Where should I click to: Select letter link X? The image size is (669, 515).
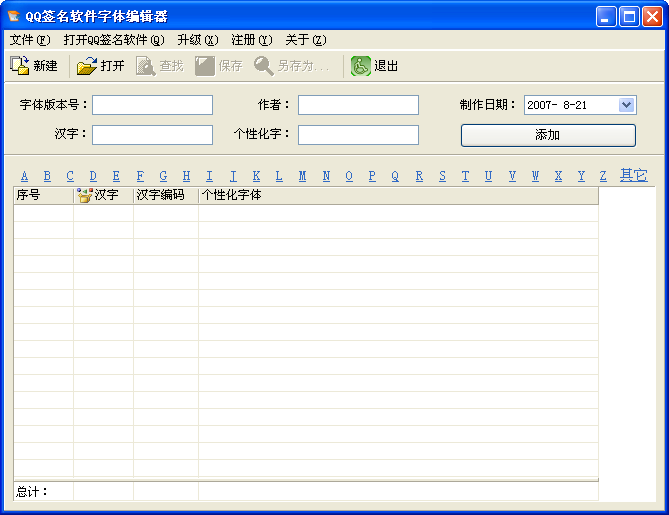(x=558, y=176)
